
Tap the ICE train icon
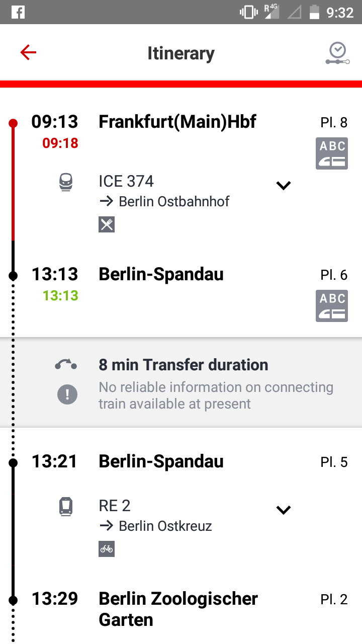[66, 182]
